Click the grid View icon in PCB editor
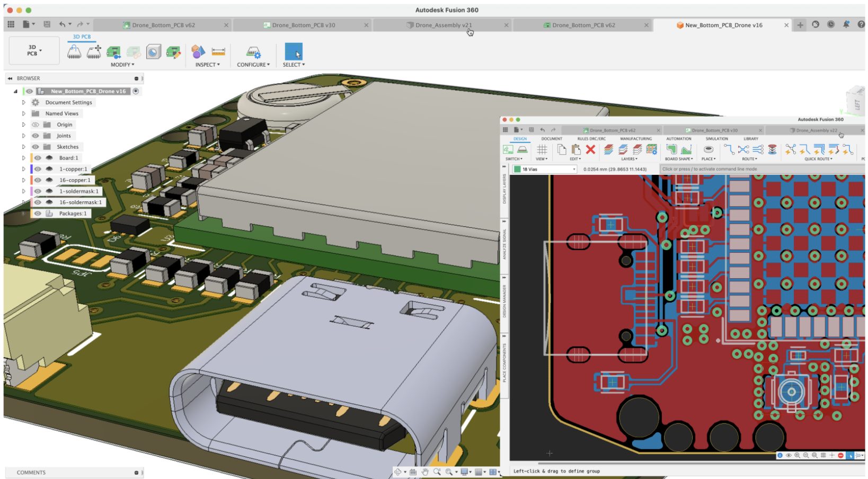The image size is (868, 479). pos(542,150)
